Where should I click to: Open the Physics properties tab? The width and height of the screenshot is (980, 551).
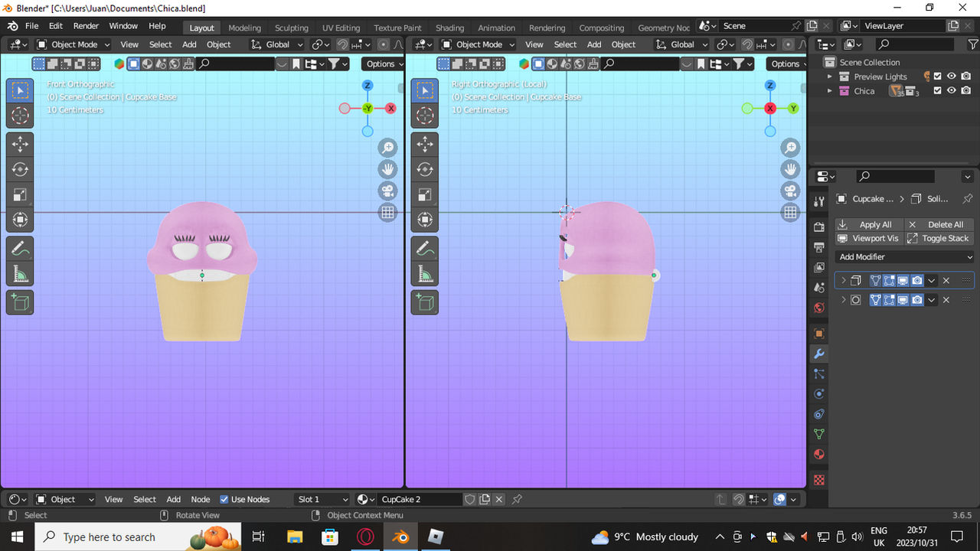coord(819,394)
